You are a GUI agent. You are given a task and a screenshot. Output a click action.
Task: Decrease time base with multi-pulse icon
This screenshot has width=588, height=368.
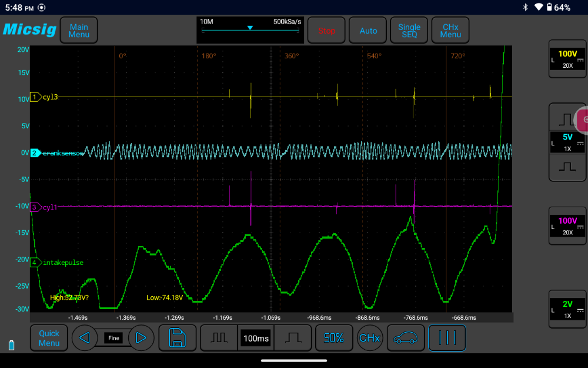pyautogui.click(x=219, y=338)
